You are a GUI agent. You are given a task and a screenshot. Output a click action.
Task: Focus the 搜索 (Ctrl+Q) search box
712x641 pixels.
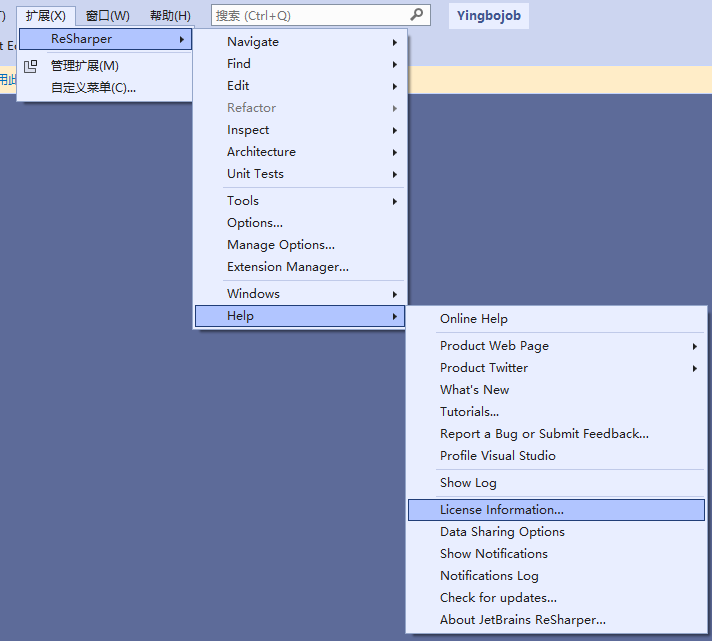(x=321, y=15)
